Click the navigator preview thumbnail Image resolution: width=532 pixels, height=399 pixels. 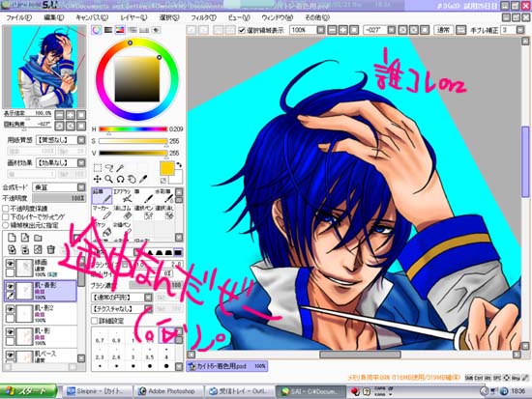pyautogui.click(x=44, y=67)
